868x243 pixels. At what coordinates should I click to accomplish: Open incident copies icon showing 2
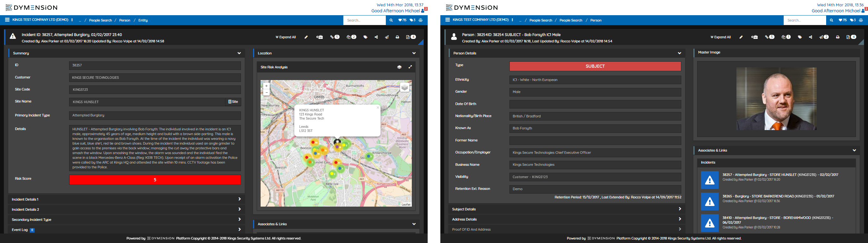tap(352, 37)
